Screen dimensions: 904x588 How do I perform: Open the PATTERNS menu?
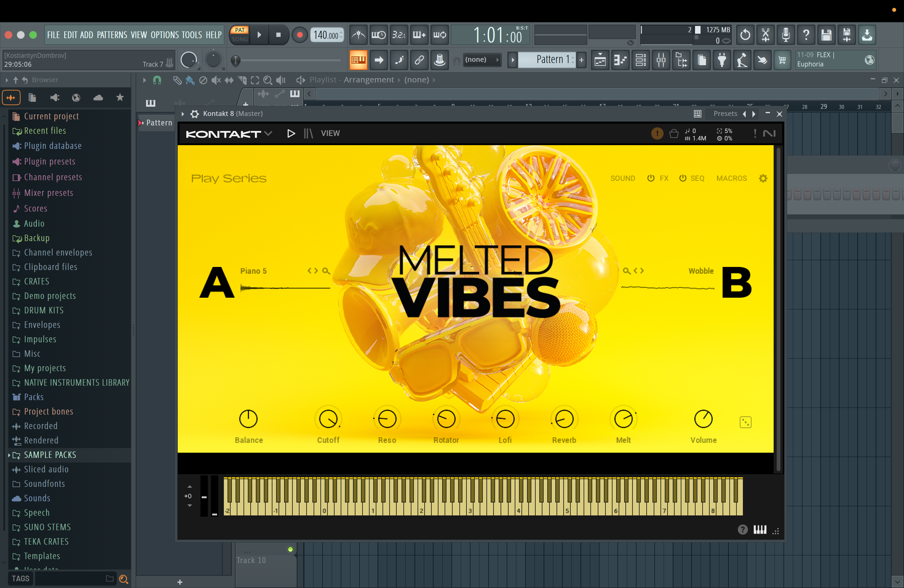pos(112,35)
